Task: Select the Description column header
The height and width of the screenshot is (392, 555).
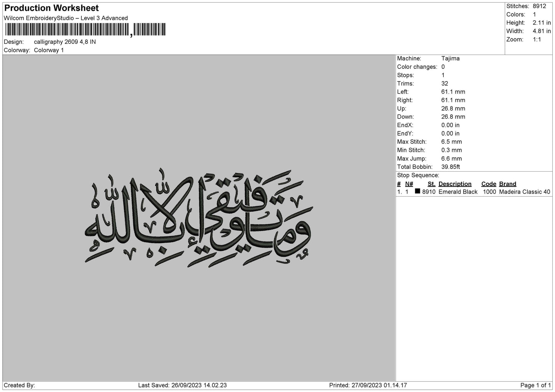Action: [455, 184]
